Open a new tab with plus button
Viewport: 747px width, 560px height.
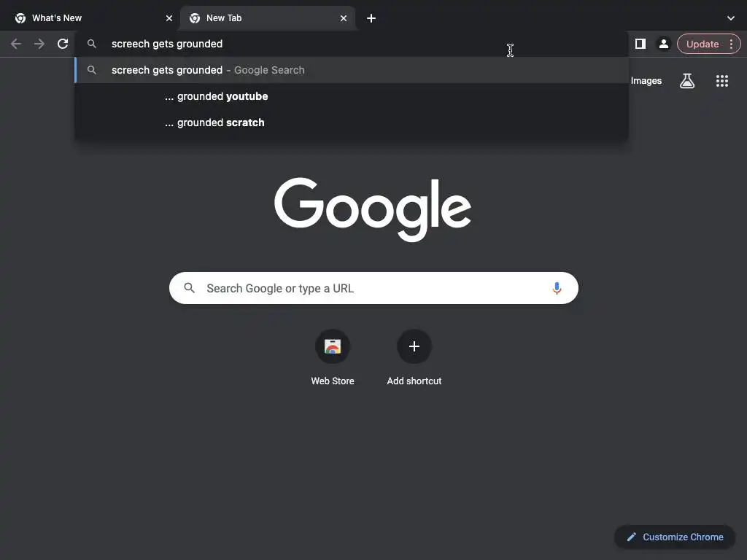click(x=371, y=18)
